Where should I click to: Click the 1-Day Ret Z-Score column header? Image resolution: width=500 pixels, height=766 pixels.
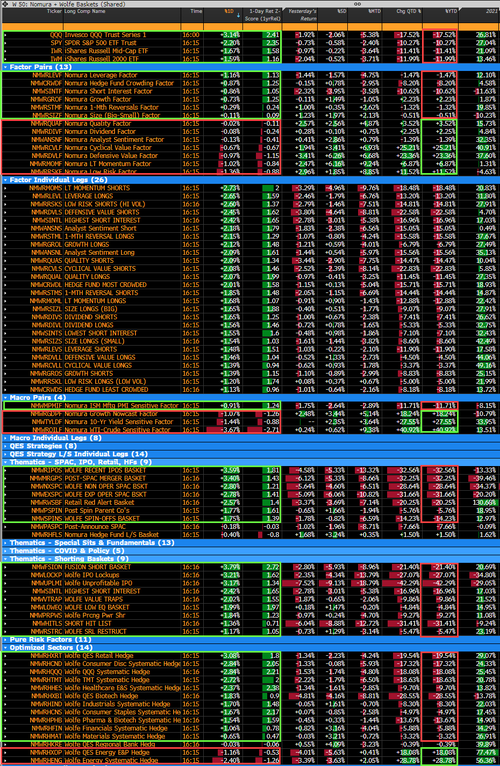(262, 15)
